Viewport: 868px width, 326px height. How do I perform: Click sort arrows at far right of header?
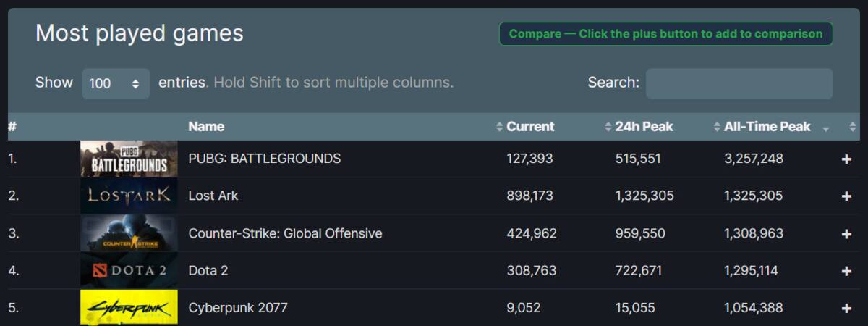point(853,128)
